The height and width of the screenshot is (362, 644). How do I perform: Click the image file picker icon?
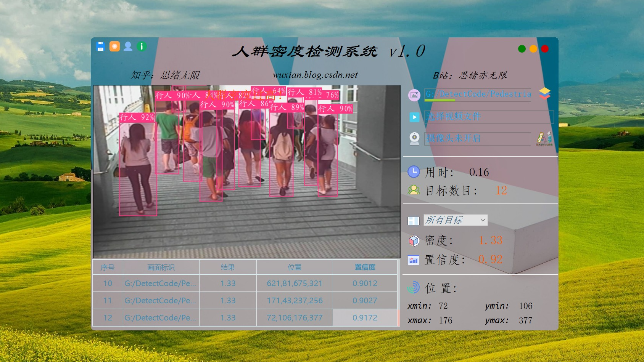pos(414,95)
